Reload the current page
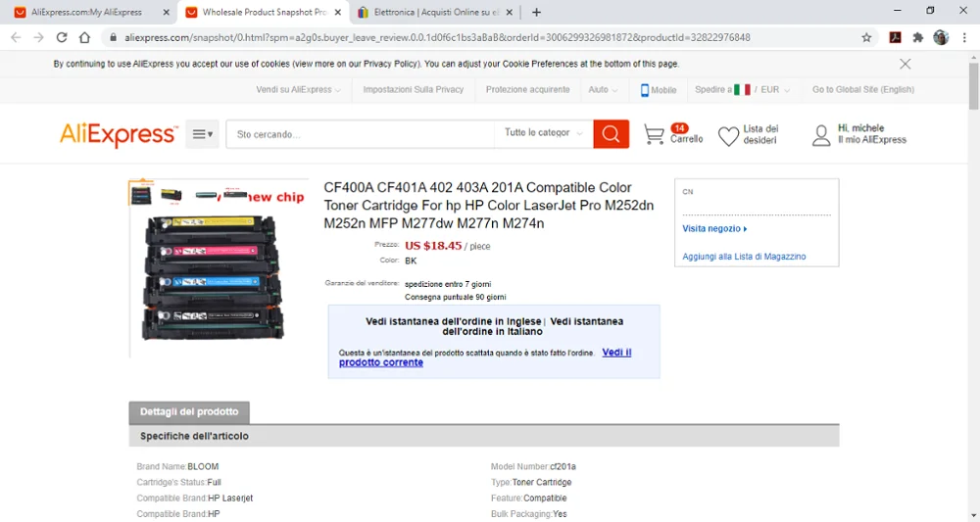Screen dimensions: 980x522 click(x=61, y=37)
